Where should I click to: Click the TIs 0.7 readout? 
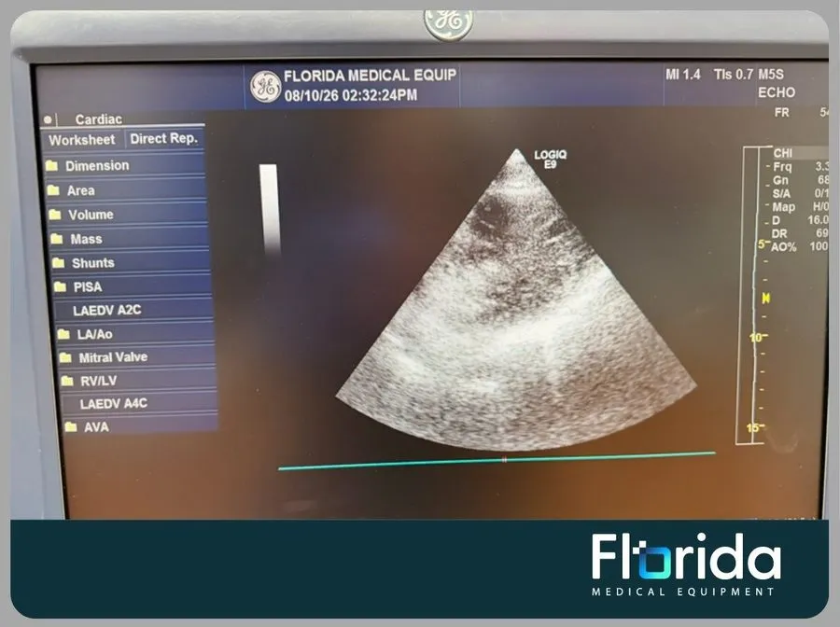point(733,75)
